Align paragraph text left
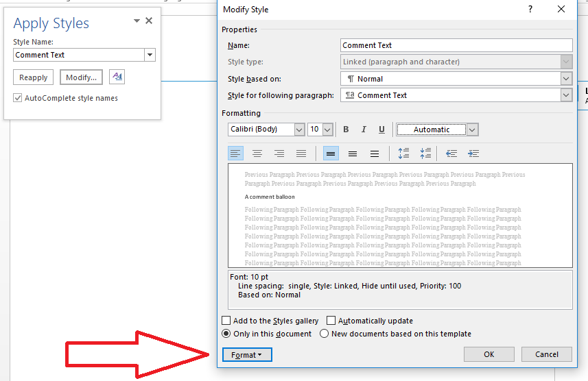This screenshot has height=381, width=588. pos(235,153)
